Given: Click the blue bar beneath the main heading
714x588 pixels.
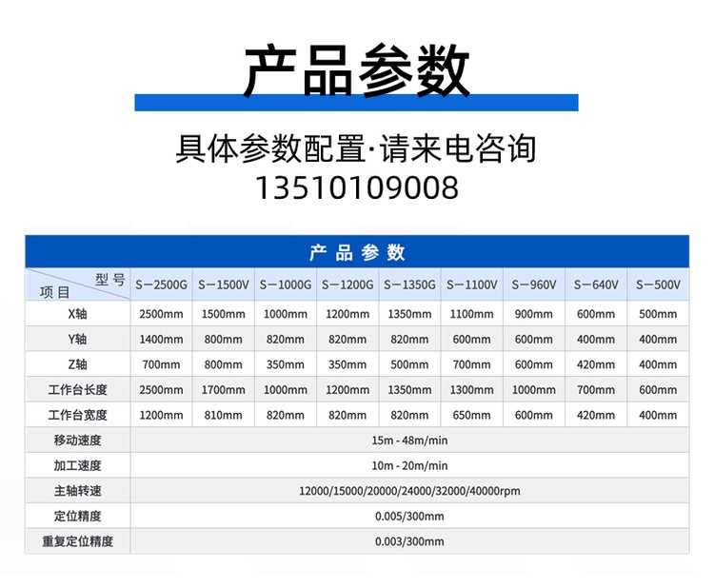Looking at the screenshot, I should coord(356,103).
